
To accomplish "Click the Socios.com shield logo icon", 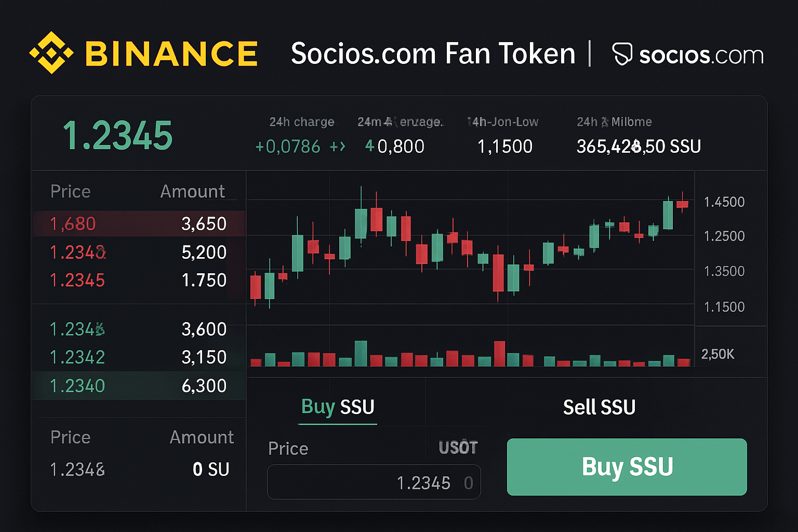I will coord(622,54).
